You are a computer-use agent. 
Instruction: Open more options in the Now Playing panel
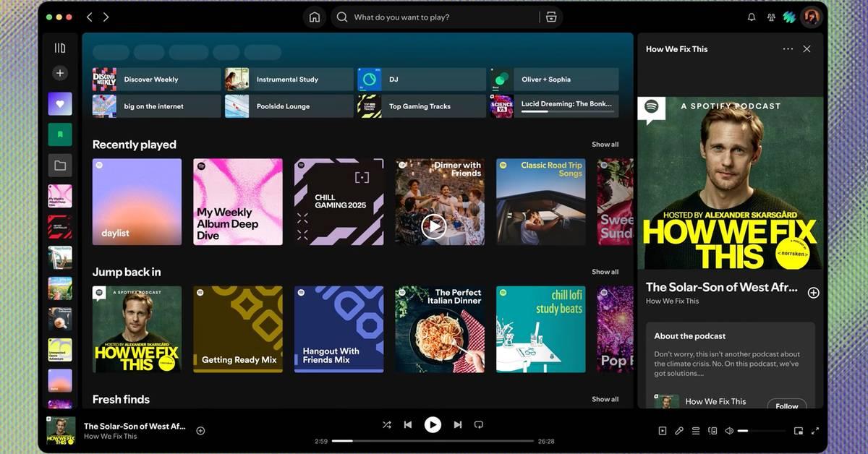pos(788,49)
